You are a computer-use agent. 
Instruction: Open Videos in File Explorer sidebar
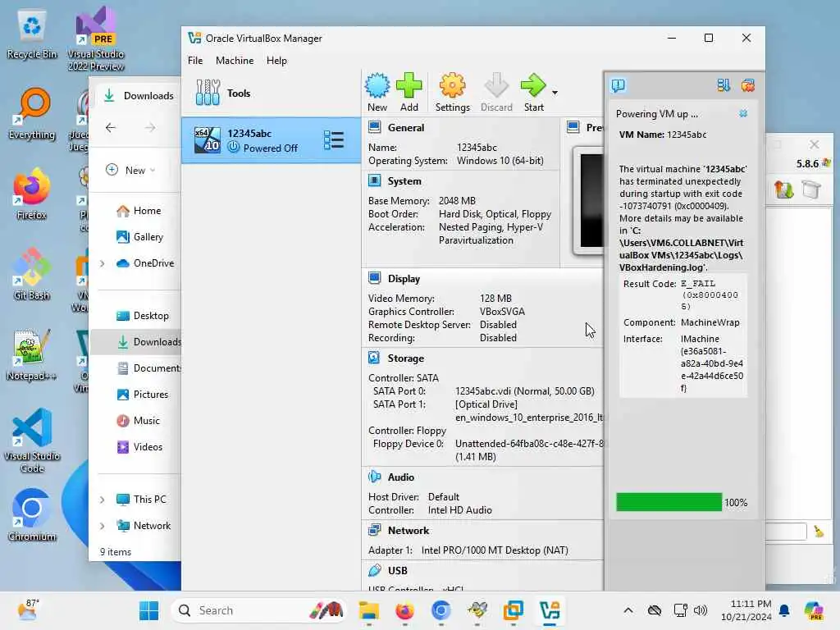pos(139,447)
